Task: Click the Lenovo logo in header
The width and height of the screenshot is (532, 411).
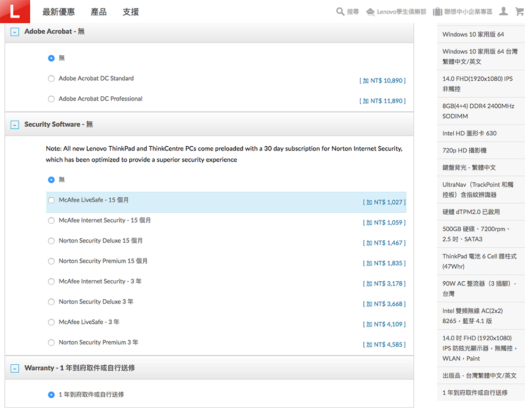Action: coord(15,11)
